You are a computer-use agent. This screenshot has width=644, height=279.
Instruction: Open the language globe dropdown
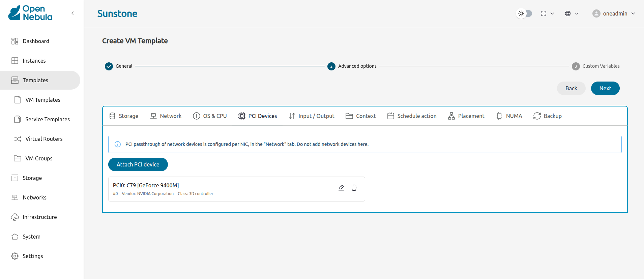point(572,13)
